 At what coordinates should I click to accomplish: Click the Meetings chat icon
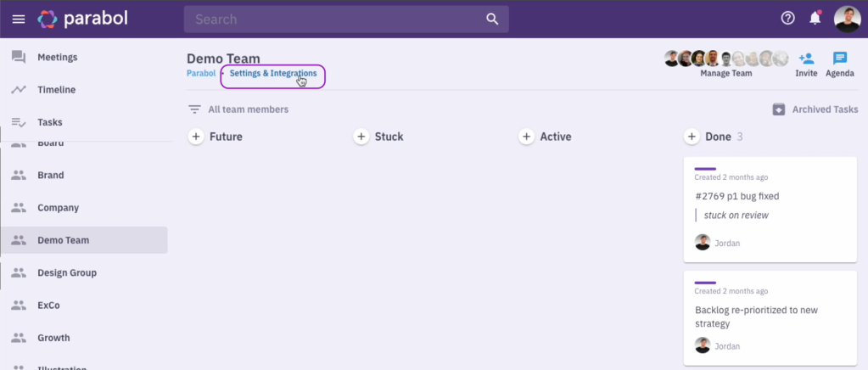19,57
